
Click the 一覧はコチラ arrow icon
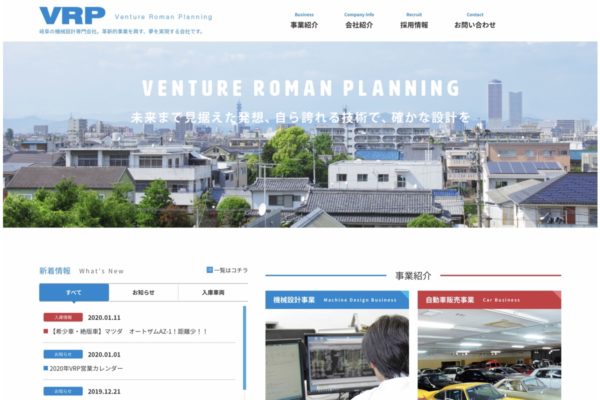(209, 270)
